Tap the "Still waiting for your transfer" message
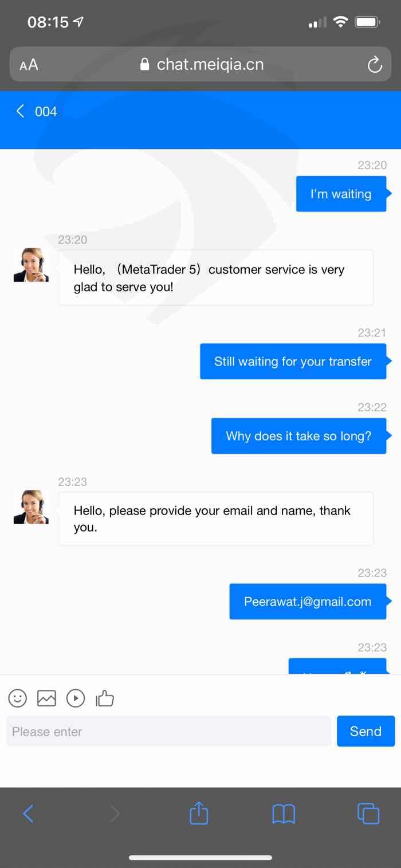The height and width of the screenshot is (868, 401). (293, 362)
